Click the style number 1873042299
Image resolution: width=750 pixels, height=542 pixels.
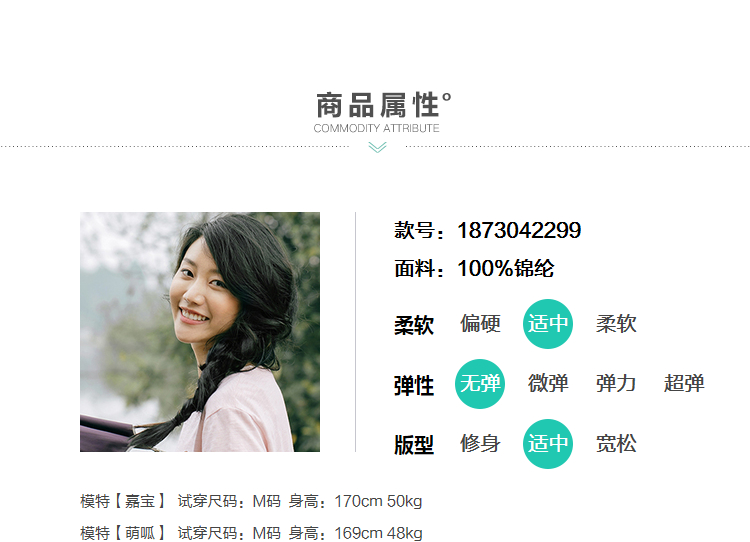pyautogui.click(x=519, y=231)
